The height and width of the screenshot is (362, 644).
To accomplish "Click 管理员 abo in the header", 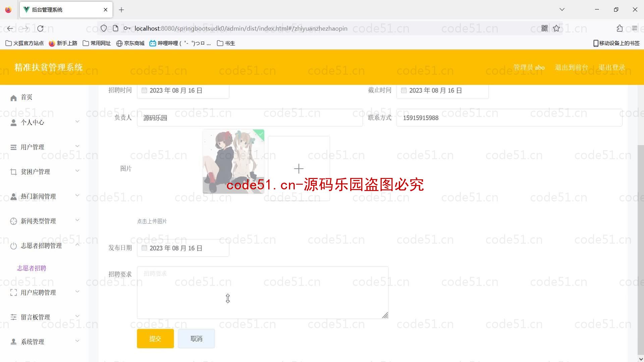I will click(x=529, y=67).
